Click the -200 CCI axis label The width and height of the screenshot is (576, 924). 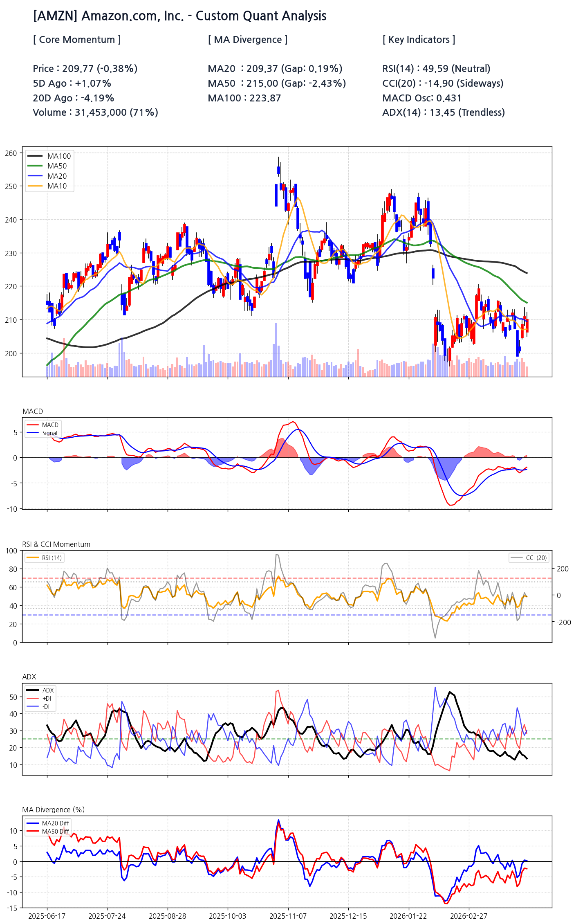[x=564, y=623]
